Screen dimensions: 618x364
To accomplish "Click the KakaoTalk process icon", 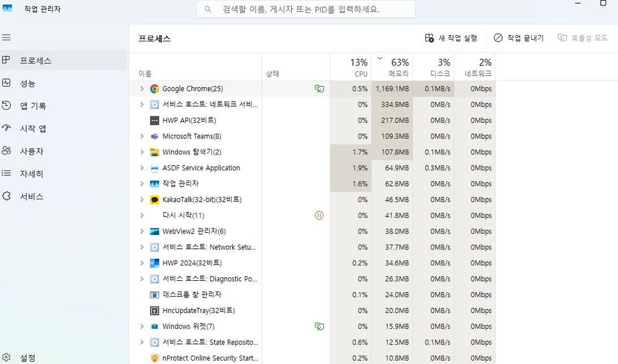I will click(x=154, y=200).
